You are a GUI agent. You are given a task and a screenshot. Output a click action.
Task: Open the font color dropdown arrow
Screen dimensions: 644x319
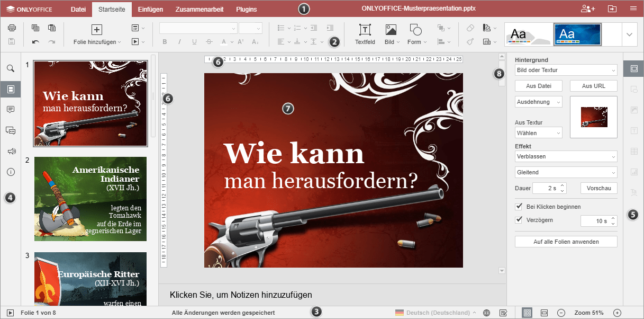click(x=231, y=42)
